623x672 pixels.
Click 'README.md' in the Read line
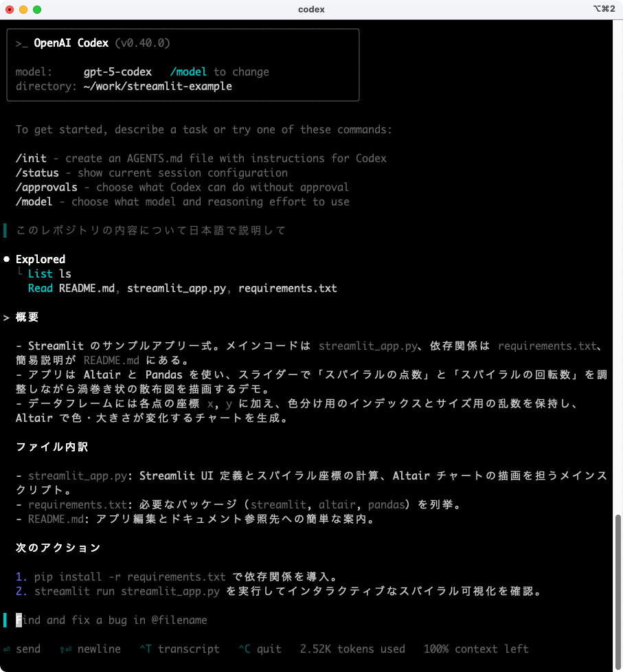pyautogui.click(x=87, y=288)
